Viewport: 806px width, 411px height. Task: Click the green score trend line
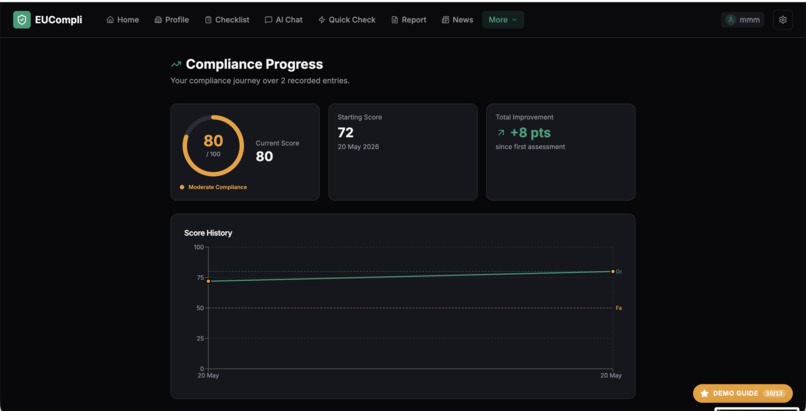(410, 276)
